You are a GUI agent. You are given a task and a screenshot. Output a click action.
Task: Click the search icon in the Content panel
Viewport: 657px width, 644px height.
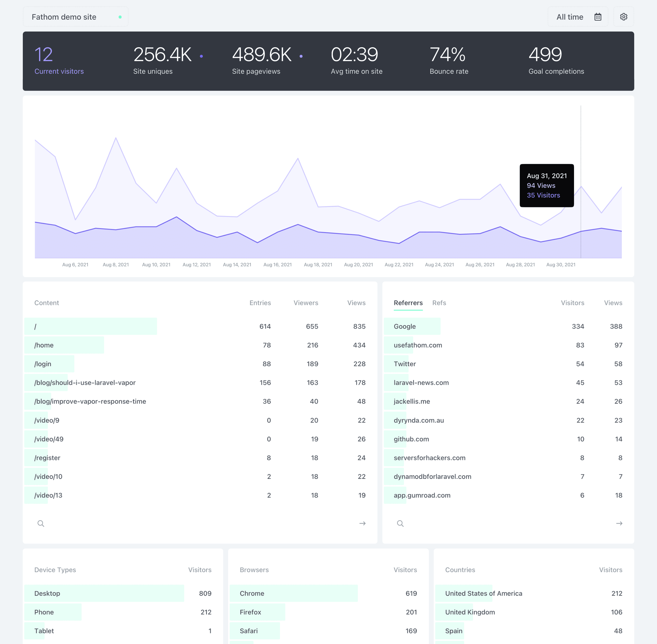pos(41,523)
